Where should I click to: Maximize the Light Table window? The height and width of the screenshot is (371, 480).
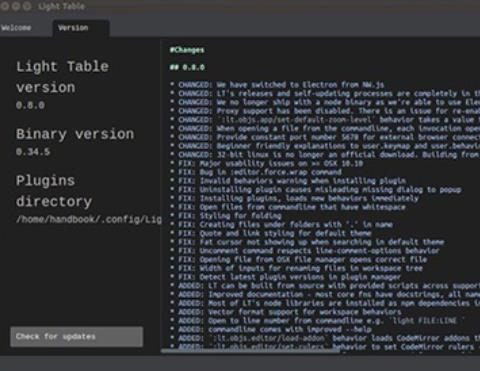pos(27,6)
